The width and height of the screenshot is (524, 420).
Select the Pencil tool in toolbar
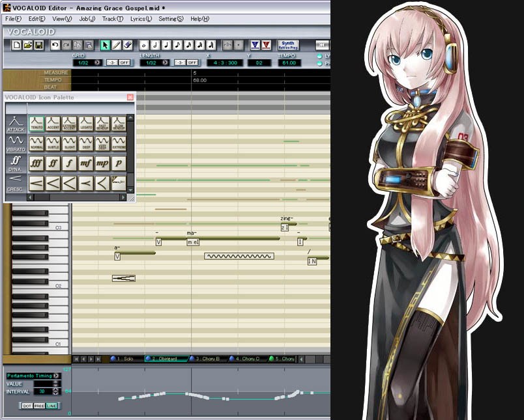(117, 45)
